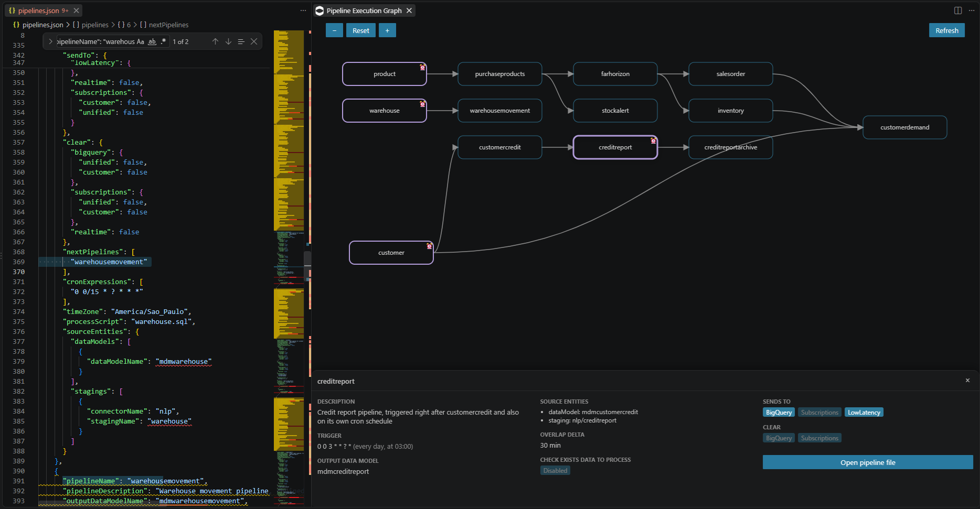Click the alarm clock icon on customer node
This screenshot has width=980, height=509.
tap(429, 246)
